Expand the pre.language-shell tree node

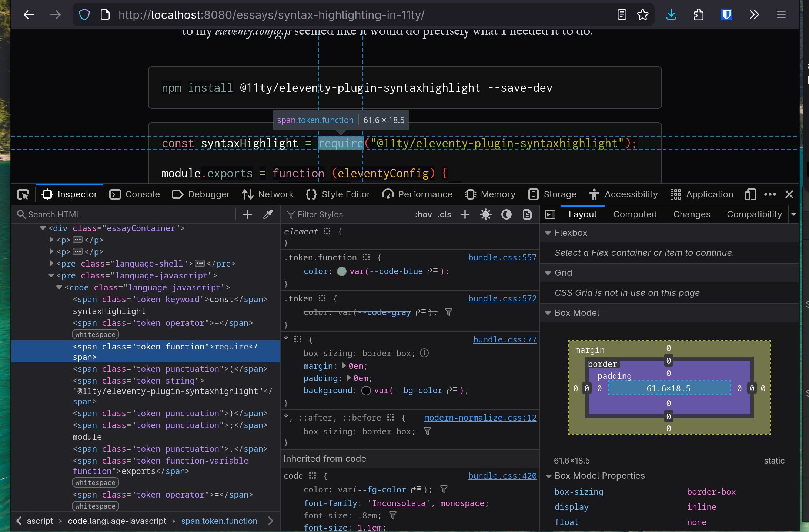click(x=51, y=264)
